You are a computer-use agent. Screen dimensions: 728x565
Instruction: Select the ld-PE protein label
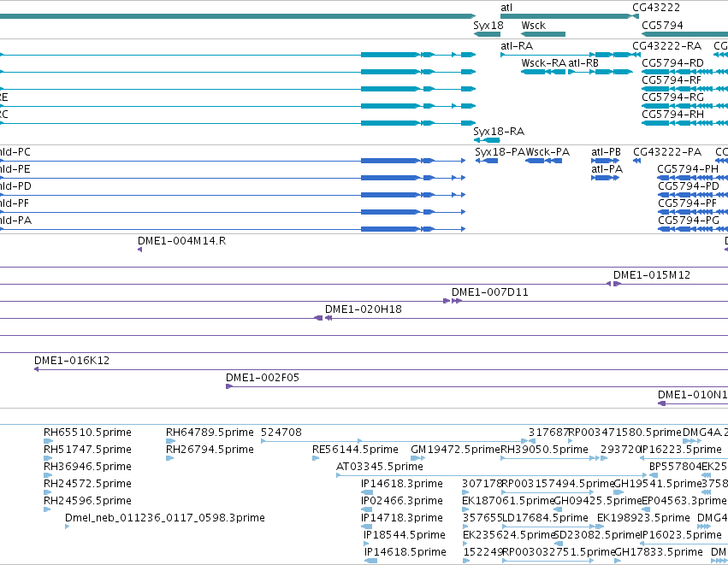click(15, 169)
